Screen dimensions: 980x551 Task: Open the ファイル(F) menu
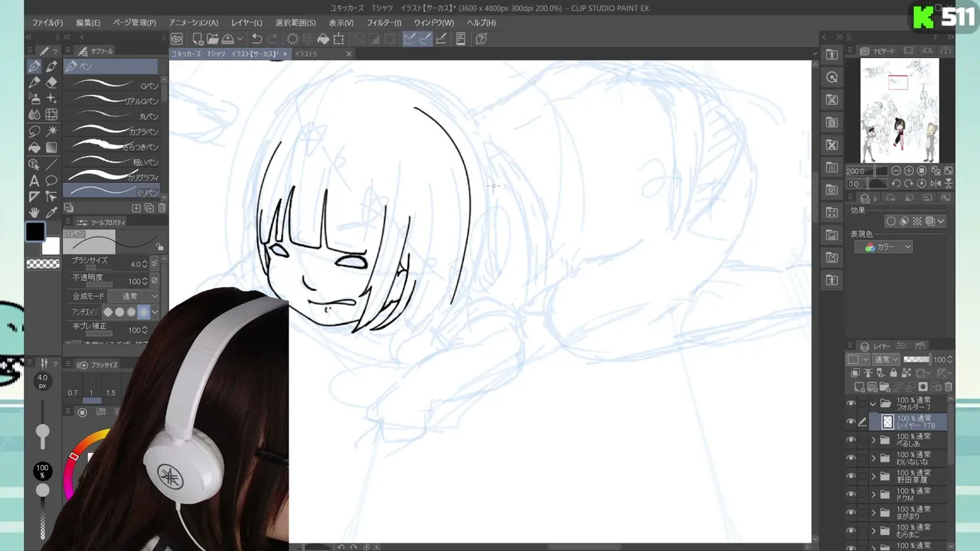point(47,23)
